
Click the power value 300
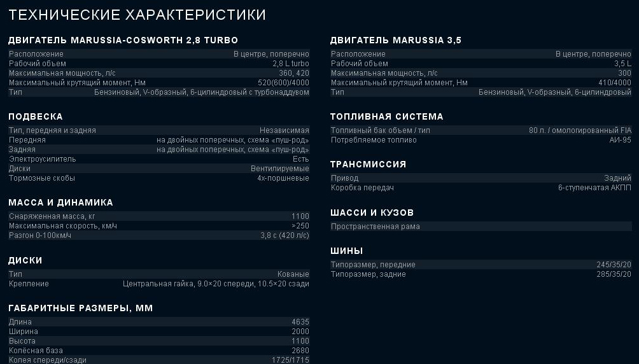coord(624,73)
